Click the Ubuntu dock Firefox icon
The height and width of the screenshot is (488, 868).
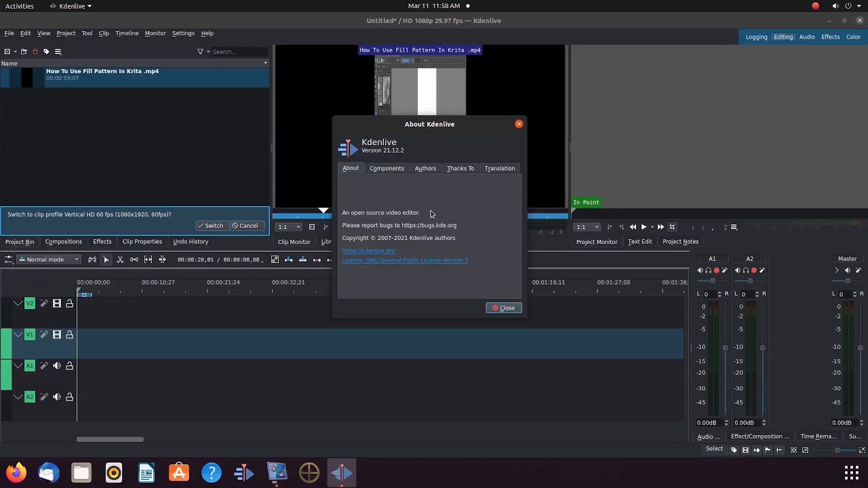(x=16, y=472)
